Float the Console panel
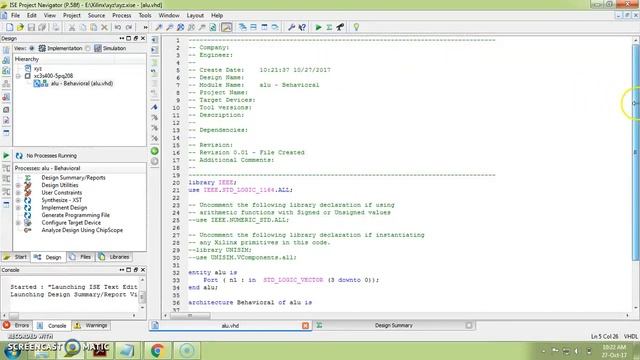The image size is (640, 360). tap(136, 270)
